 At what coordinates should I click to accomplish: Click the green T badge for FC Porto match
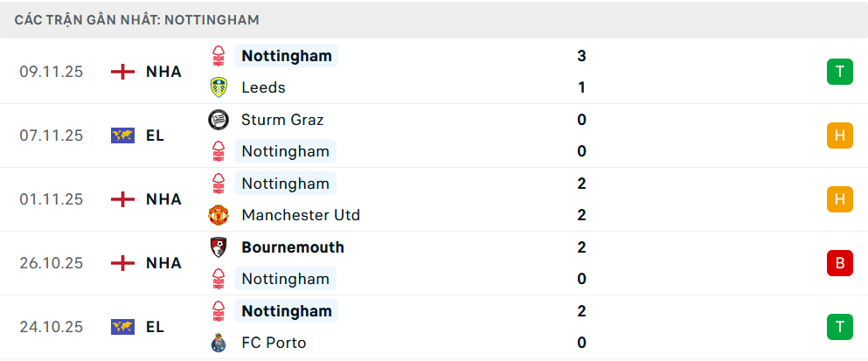point(839,327)
